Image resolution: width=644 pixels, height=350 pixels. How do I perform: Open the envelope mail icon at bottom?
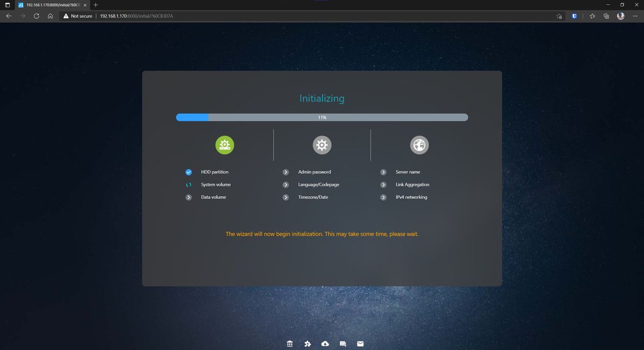coord(360,344)
